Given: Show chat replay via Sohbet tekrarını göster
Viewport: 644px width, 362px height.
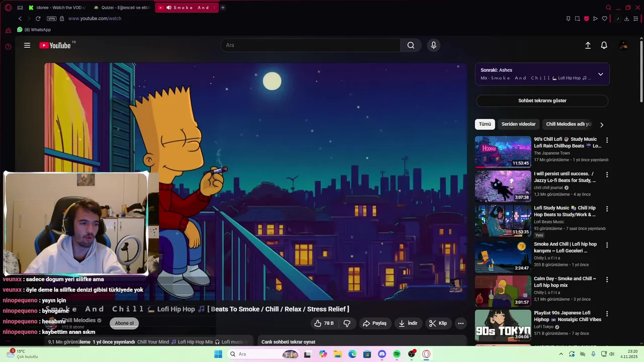Looking at the screenshot, I should tap(542, 101).
